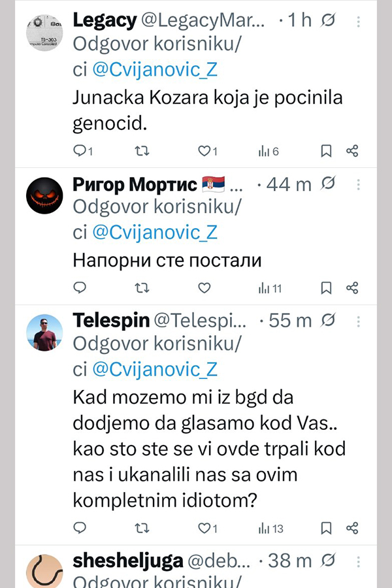Bookmark the Legacy tweet

(325, 151)
